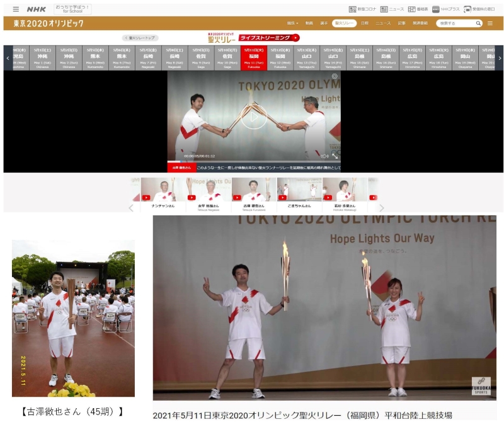The width and height of the screenshot is (504, 422).
Task: Click the ライブストリーミング button
Action: pyautogui.click(x=268, y=38)
